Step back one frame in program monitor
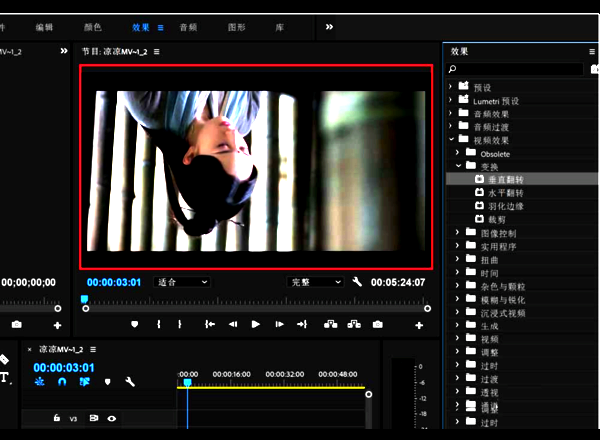The image size is (600, 440). [x=233, y=324]
